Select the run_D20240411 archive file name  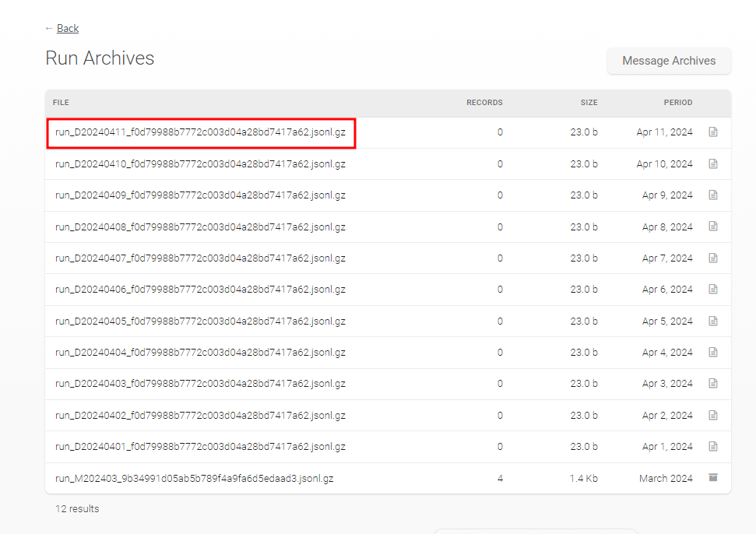(x=200, y=132)
